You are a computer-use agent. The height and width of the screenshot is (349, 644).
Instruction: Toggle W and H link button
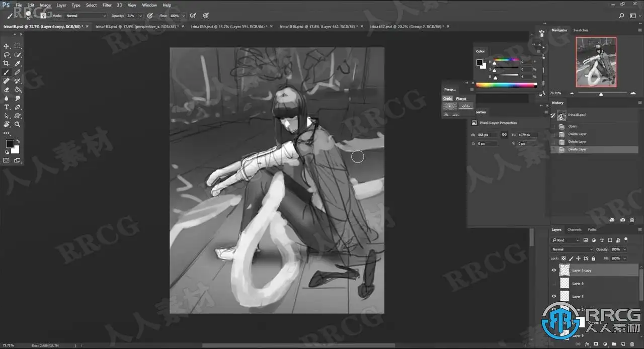pyautogui.click(x=504, y=135)
